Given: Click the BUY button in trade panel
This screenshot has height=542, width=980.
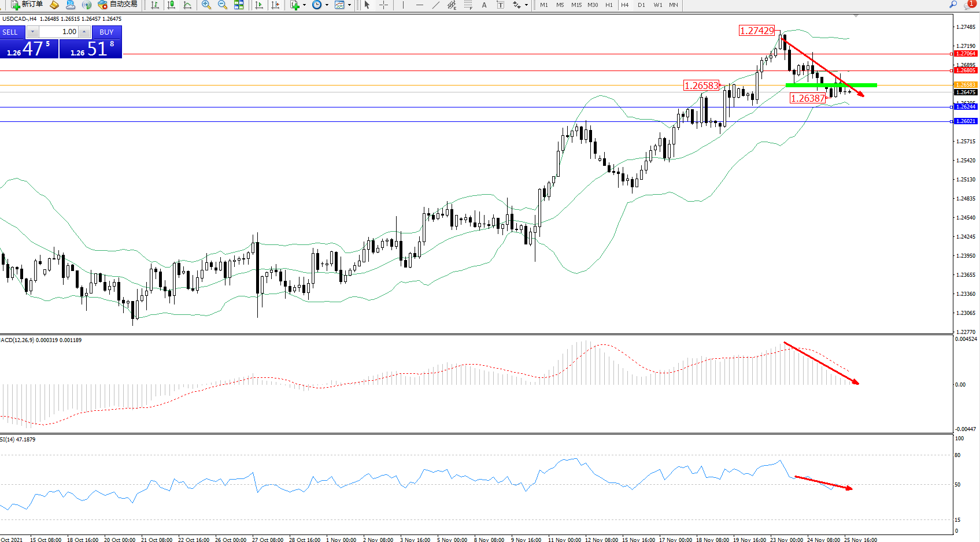Looking at the screenshot, I should pos(106,32).
